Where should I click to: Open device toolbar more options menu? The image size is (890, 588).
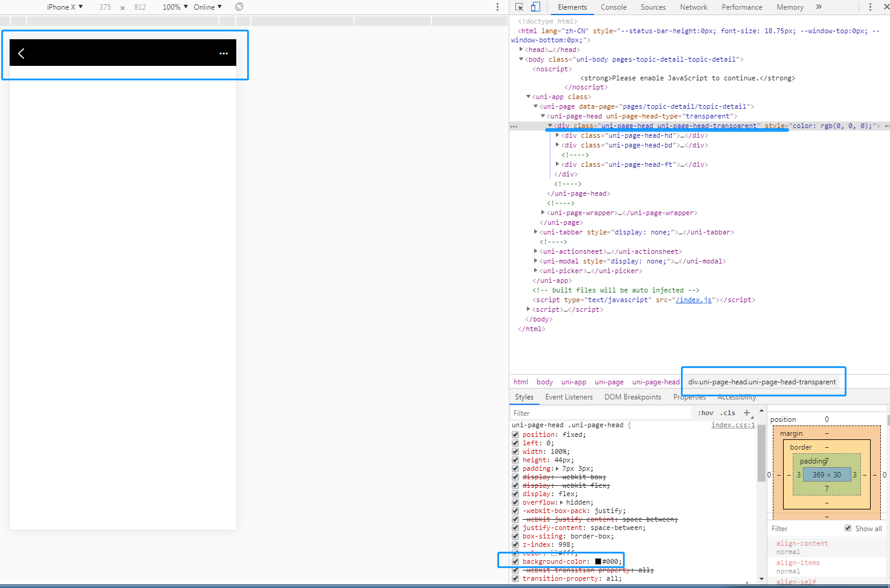point(497,7)
